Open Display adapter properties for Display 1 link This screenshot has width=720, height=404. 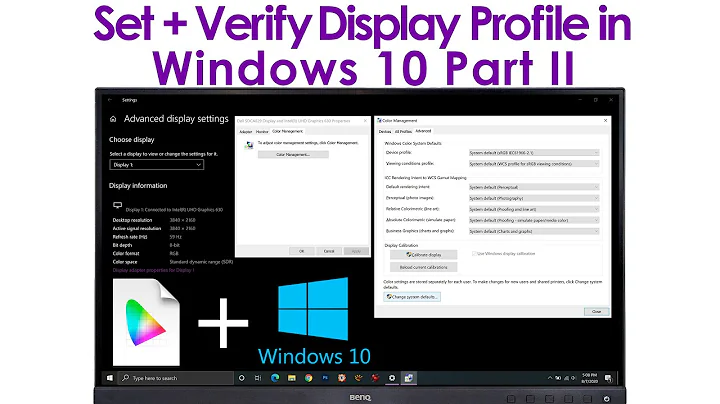click(153, 270)
